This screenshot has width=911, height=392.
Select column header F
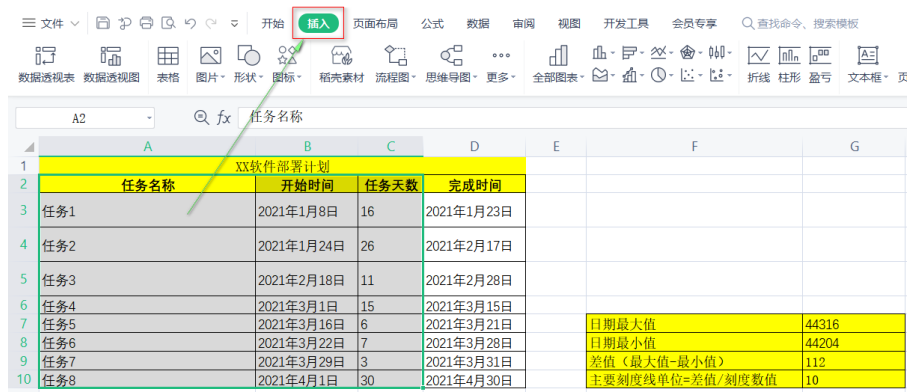(694, 147)
